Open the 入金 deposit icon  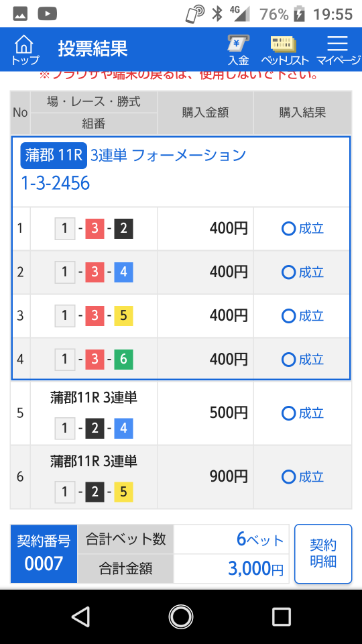point(239,50)
